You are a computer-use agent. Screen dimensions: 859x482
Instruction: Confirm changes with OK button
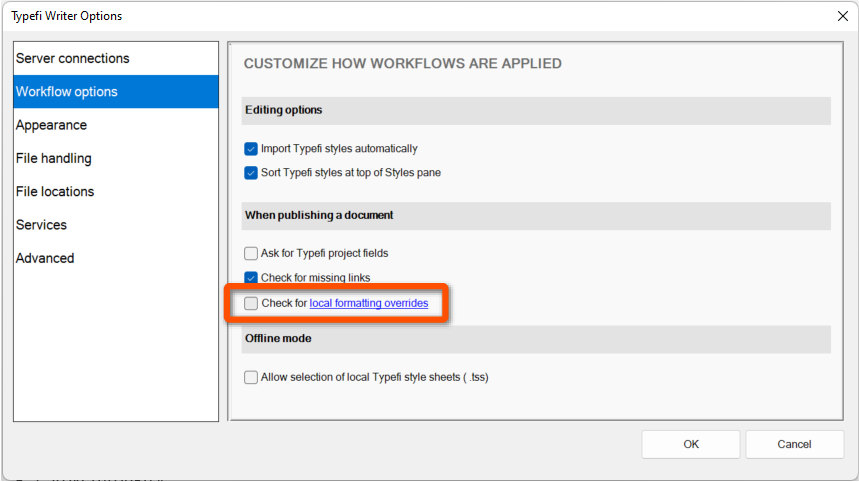click(691, 444)
